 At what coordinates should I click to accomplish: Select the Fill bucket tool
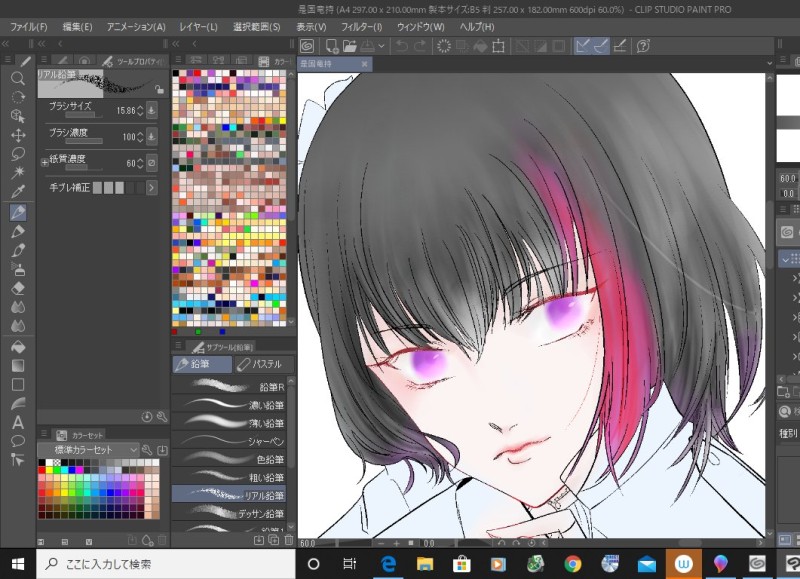[x=18, y=347]
